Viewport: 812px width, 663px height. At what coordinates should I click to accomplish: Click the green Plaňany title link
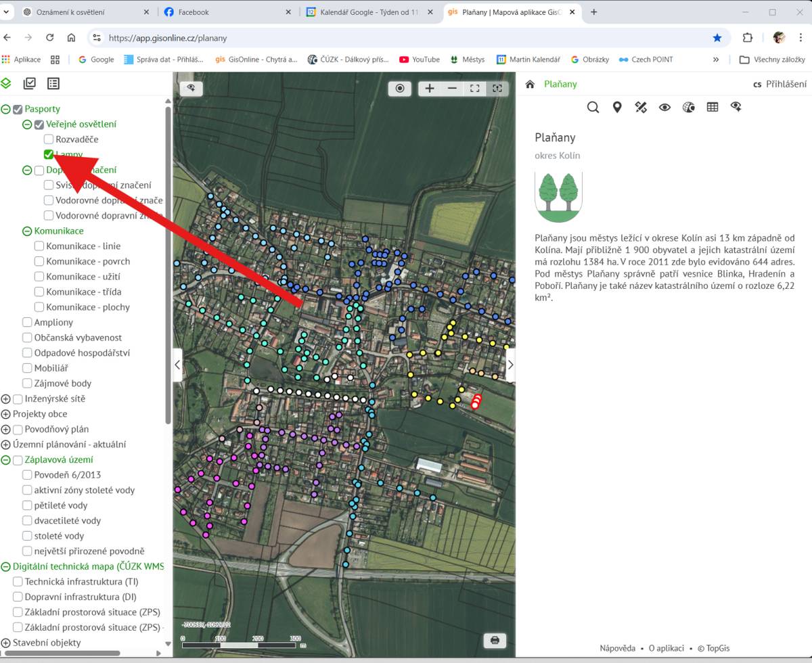click(560, 84)
